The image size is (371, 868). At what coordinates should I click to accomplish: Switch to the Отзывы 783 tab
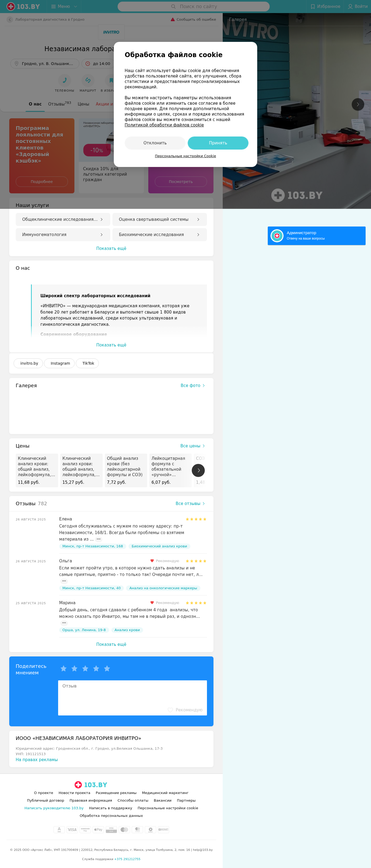pos(59,104)
